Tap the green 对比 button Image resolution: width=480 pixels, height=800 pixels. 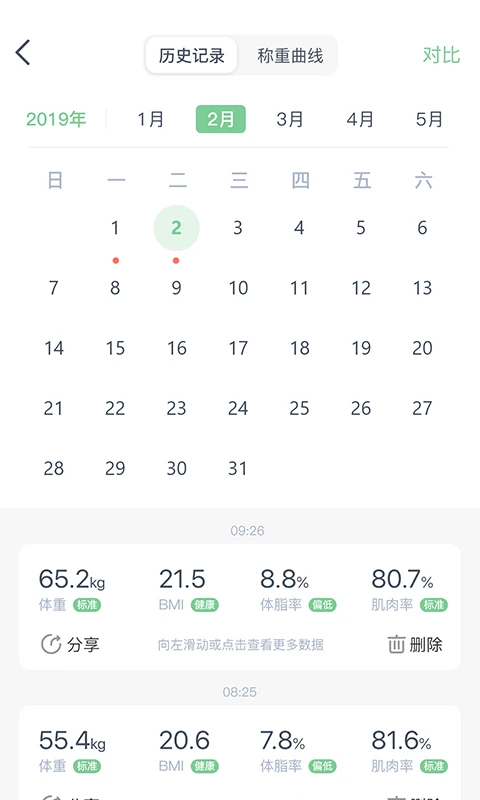click(441, 55)
